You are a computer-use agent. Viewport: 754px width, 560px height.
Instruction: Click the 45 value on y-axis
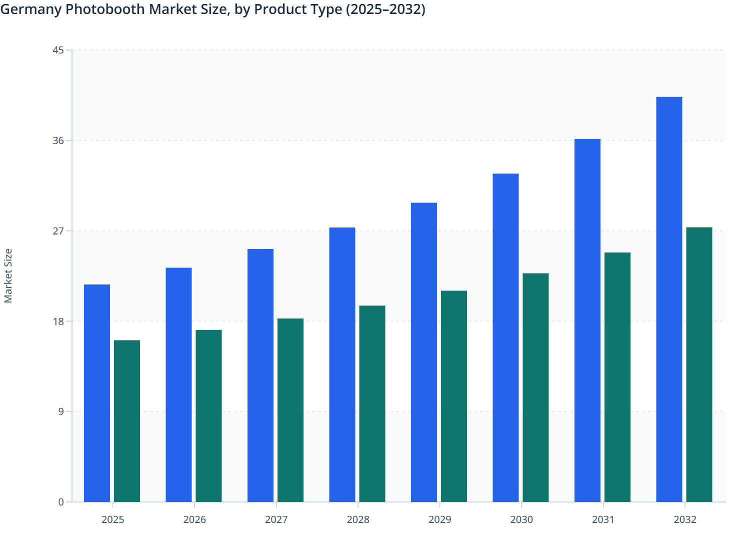point(58,49)
